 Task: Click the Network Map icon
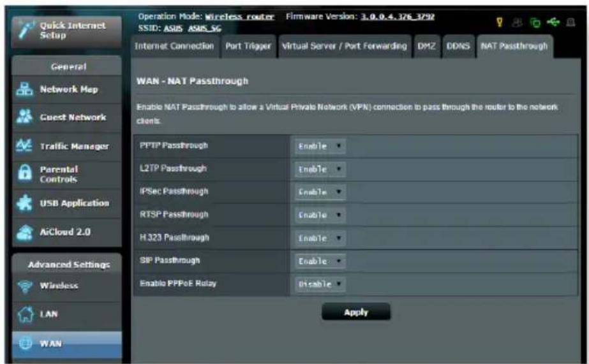click(24, 89)
